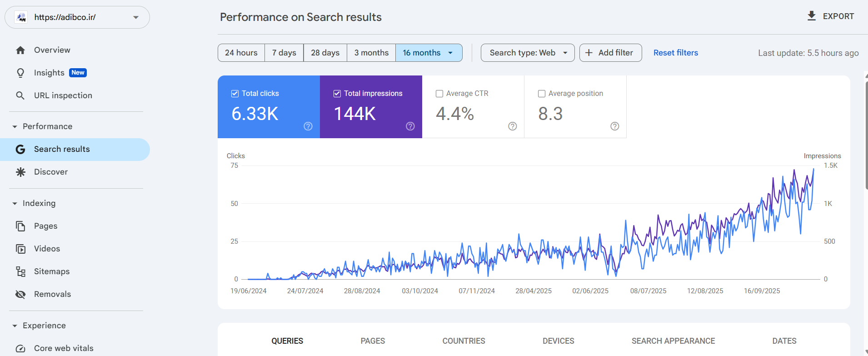This screenshot has height=356, width=868.
Task: Click the Sitemaps icon in sidebar
Action: pyautogui.click(x=20, y=271)
